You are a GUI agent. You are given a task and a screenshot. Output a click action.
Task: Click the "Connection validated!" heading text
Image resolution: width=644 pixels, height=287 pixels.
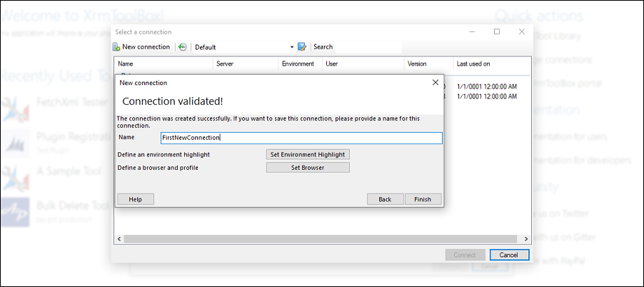tap(173, 101)
